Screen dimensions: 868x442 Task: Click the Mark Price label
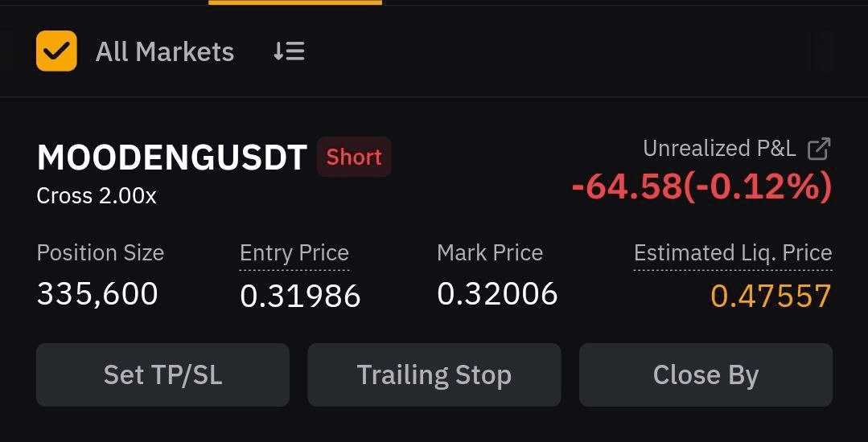pos(490,253)
